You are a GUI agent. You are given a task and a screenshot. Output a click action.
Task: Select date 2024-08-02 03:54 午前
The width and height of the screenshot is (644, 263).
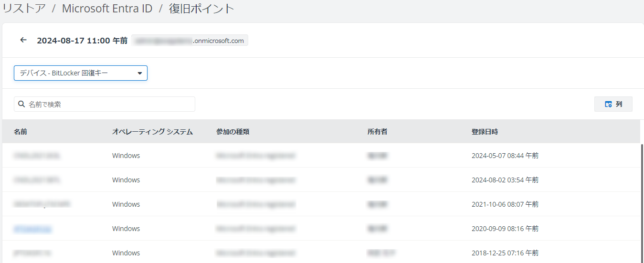[x=505, y=180]
